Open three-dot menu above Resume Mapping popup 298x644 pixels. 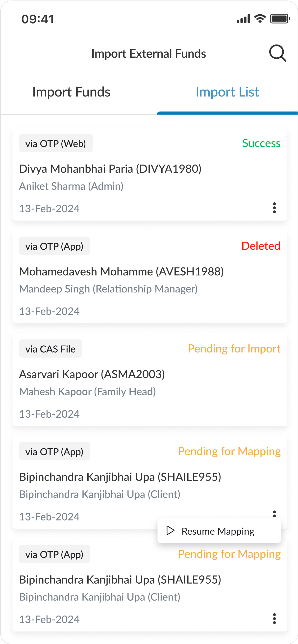pos(274,514)
